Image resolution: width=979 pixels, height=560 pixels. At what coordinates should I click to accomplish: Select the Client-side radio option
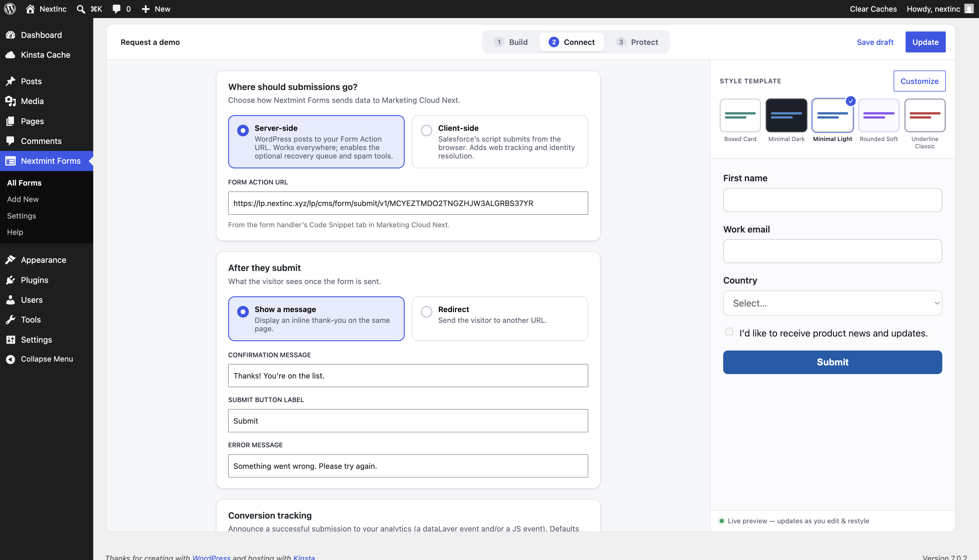[426, 130]
